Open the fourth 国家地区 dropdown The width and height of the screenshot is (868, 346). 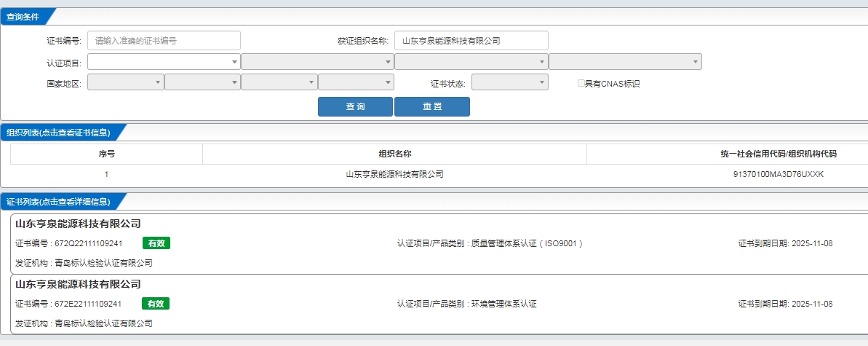pos(357,82)
